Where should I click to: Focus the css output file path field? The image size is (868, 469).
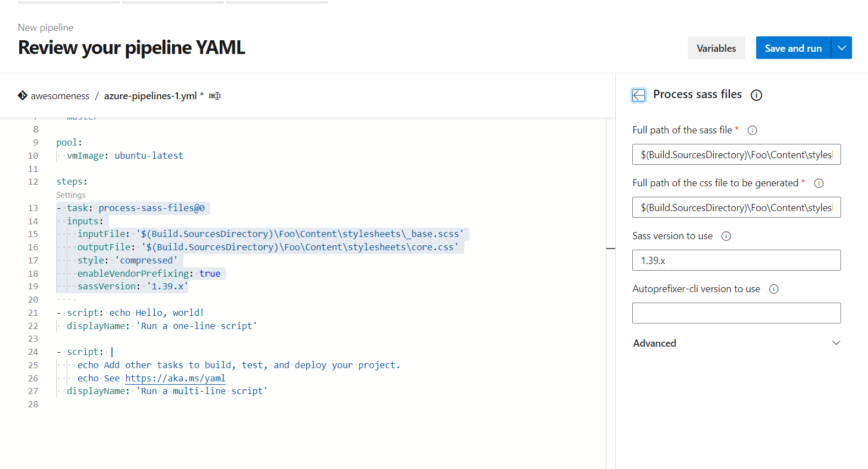pos(736,208)
